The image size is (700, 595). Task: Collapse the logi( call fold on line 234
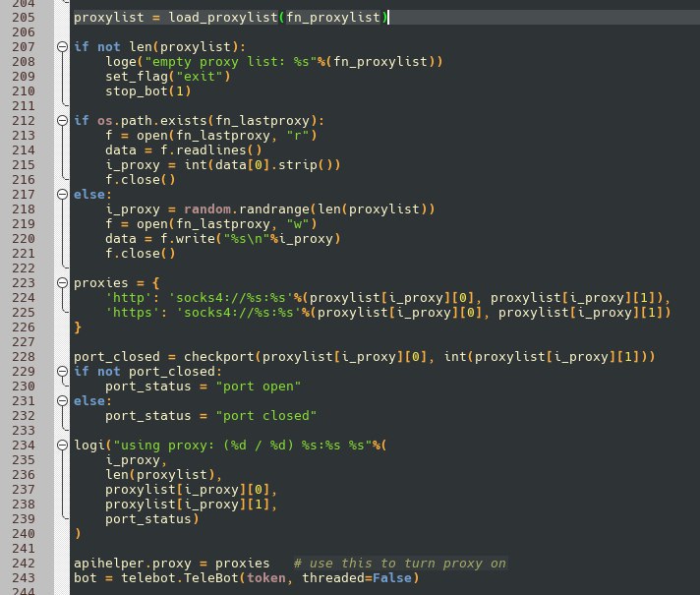(x=63, y=445)
